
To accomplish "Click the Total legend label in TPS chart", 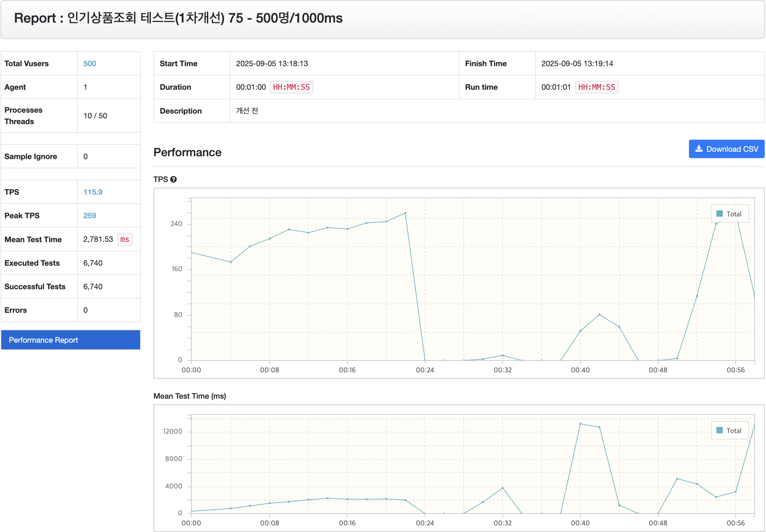I will tap(734, 214).
